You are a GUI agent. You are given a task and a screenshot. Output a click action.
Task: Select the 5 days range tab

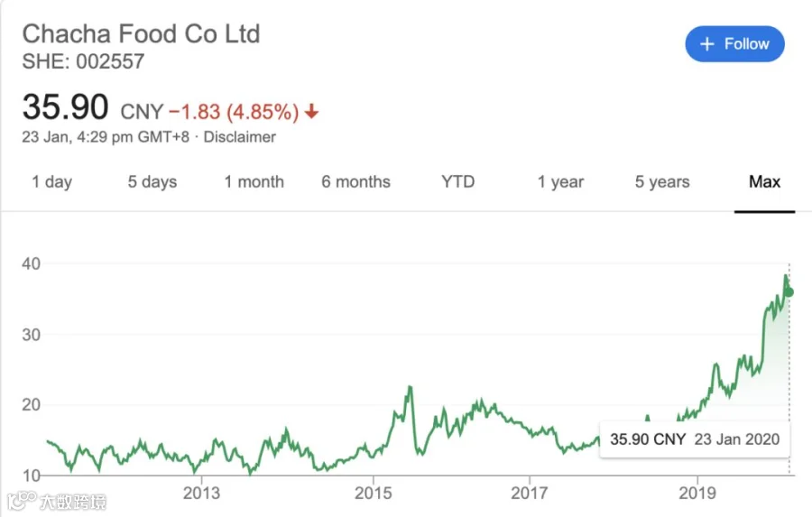pyautogui.click(x=152, y=182)
